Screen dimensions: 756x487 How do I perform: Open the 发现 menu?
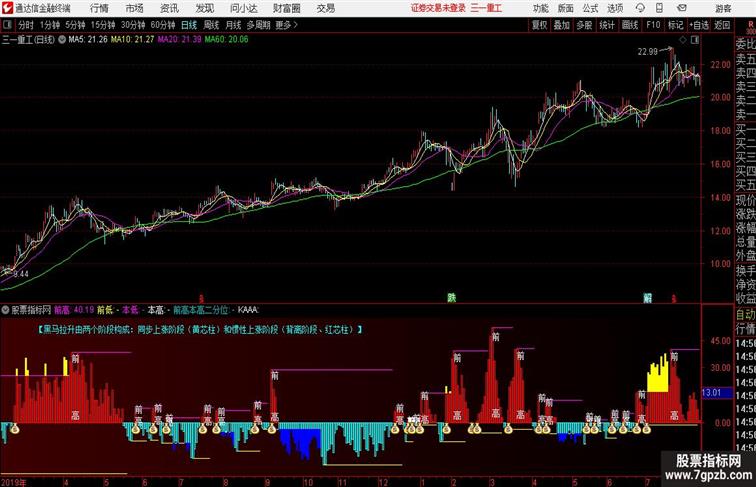204,8
